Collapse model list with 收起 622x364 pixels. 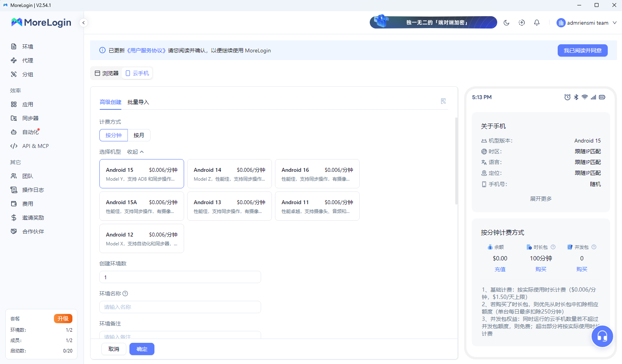tap(136, 152)
